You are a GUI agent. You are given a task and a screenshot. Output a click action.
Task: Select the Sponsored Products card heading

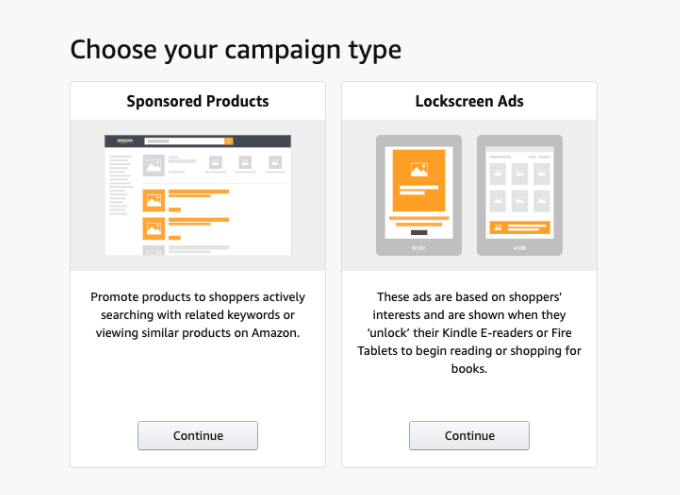coord(198,101)
